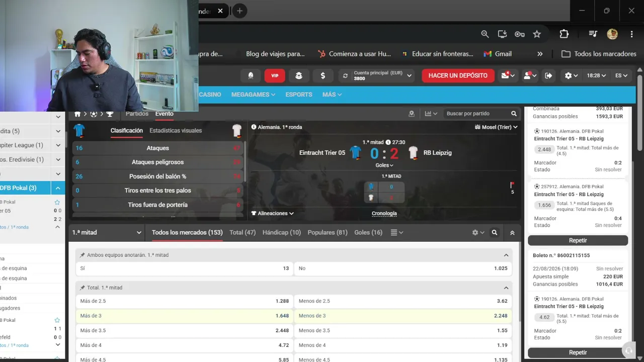This screenshot has width=644, height=362.
Task: Click the search magnifier in match search
Action: pos(514,114)
